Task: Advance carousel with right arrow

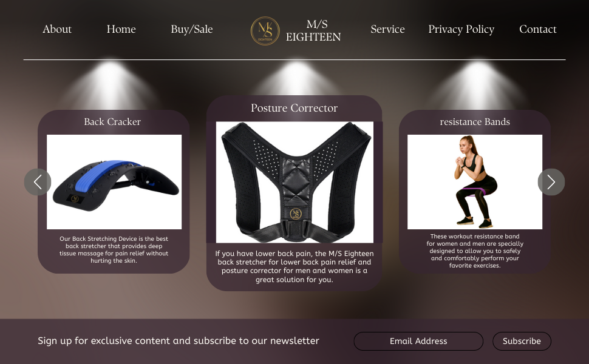Action: click(551, 182)
